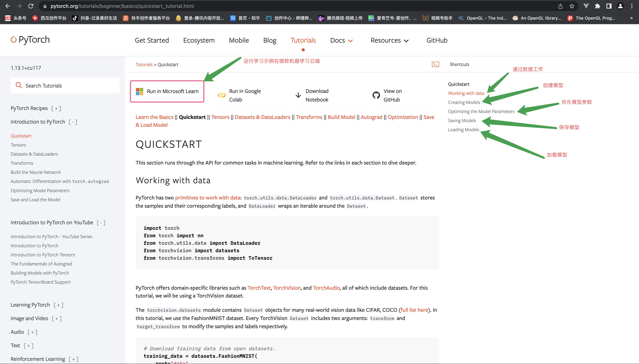
Task: Open the 爱奇艺号 bookmark
Action: coord(393,18)
